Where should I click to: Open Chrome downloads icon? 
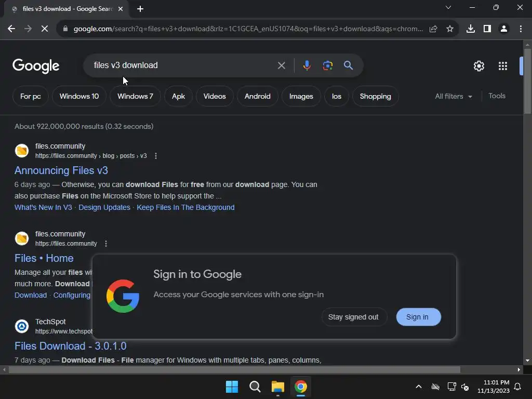[x=471, y=29]
